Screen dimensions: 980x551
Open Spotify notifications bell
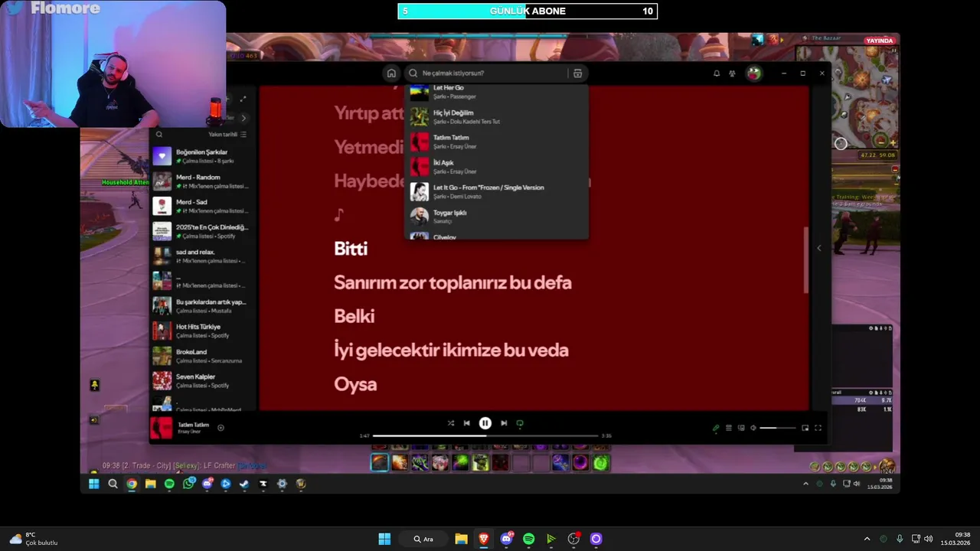coord(717,73)
